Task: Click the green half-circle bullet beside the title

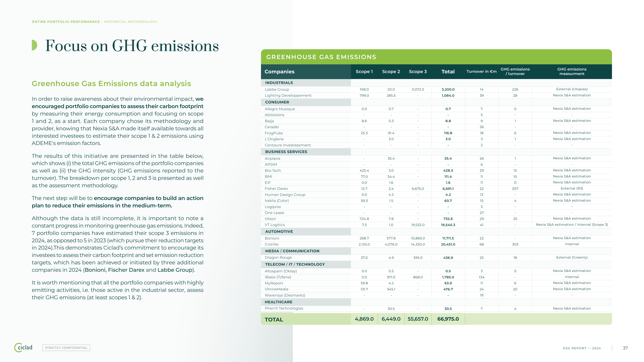Action: coord(34,45)
